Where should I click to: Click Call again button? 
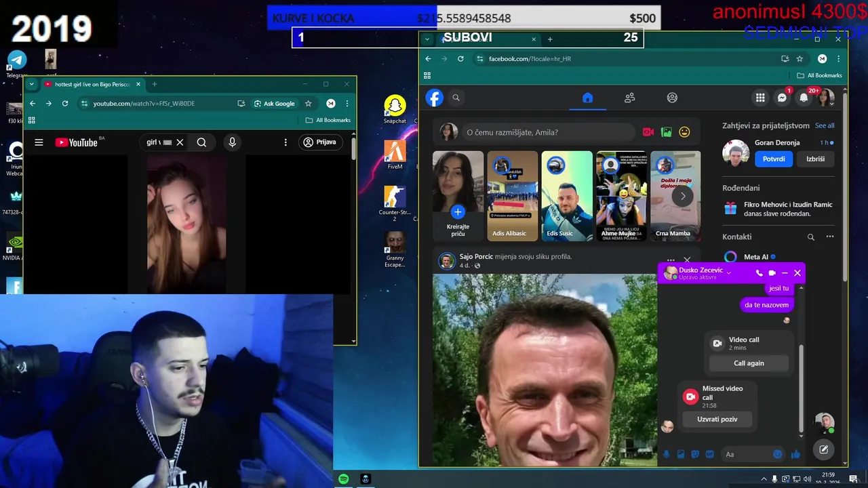[749, 363]
